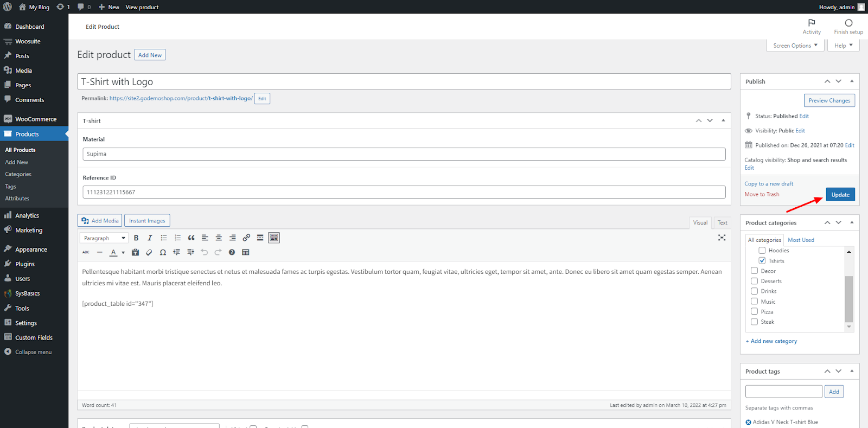Screen dimensions: 868x428
Task: Click the product categories list scrollbar
Action: point(849,299)
